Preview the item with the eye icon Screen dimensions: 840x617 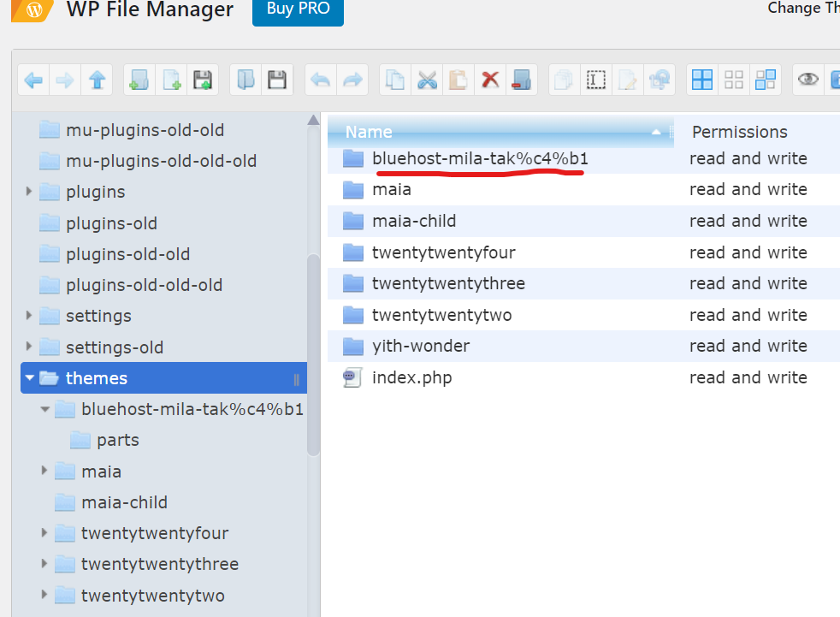click(x=807, y=80)
